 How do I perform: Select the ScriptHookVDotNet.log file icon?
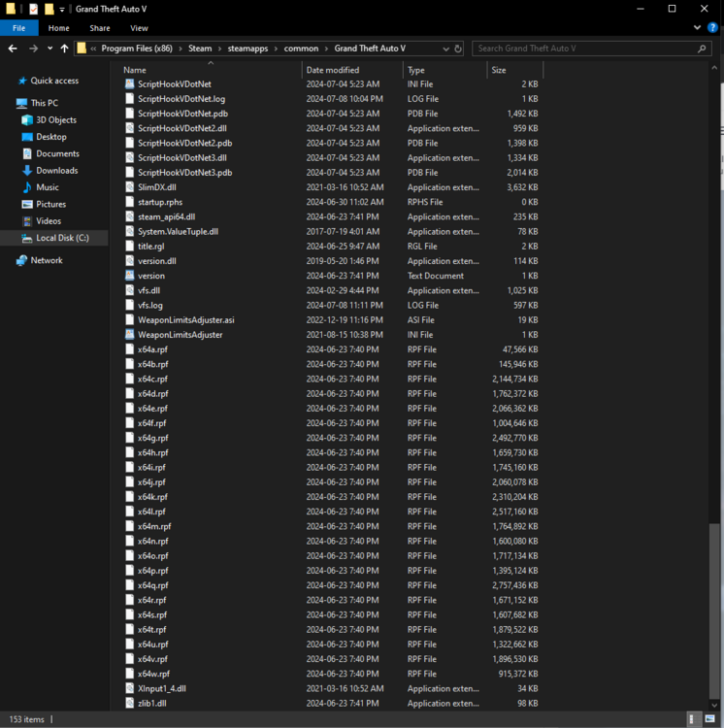click(129, 99)
